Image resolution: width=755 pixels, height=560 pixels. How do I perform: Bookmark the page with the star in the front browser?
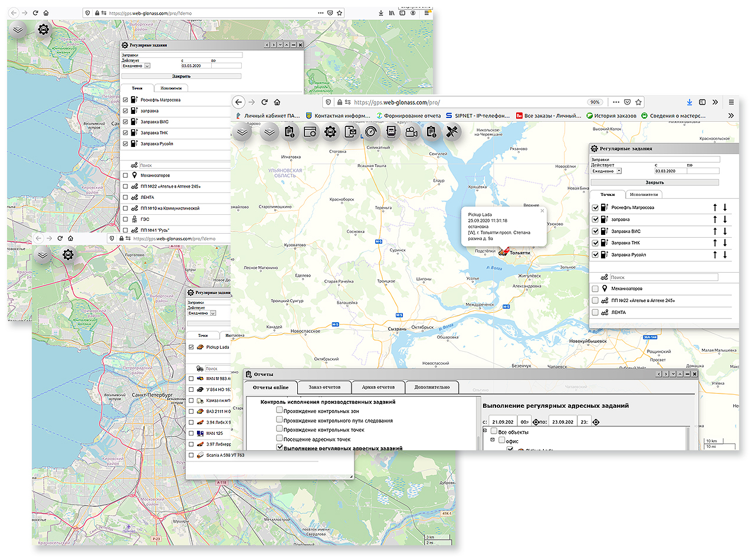[638, 101]
